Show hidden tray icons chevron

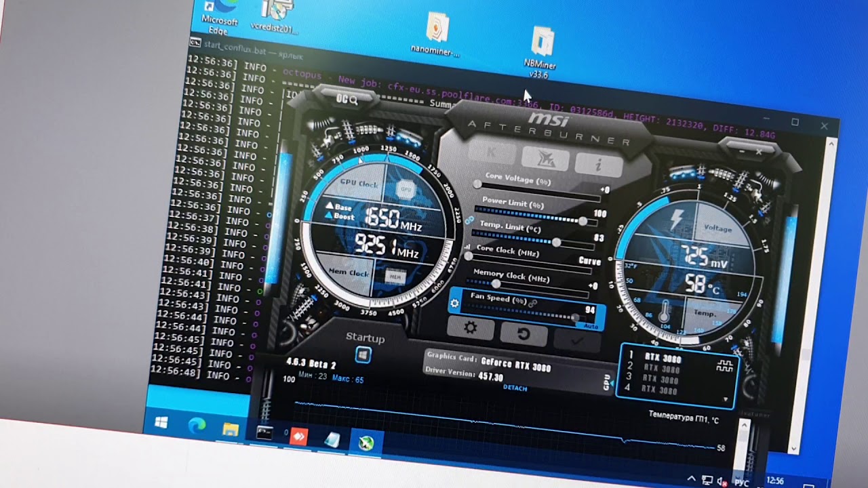[x=691, y=478]
